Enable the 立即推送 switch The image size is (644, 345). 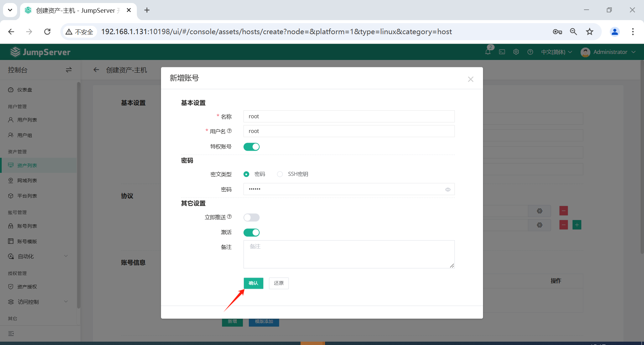(x=252, y=218)
